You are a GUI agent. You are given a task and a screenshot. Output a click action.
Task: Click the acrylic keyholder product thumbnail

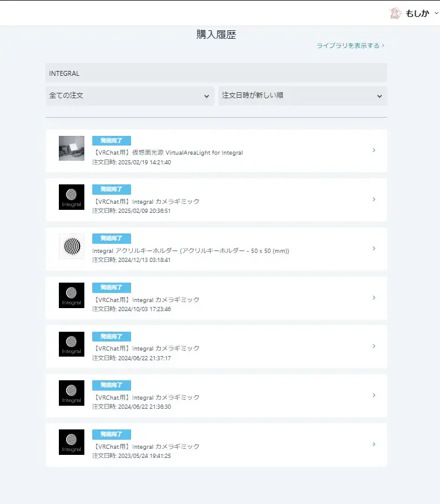coord(72,246)
